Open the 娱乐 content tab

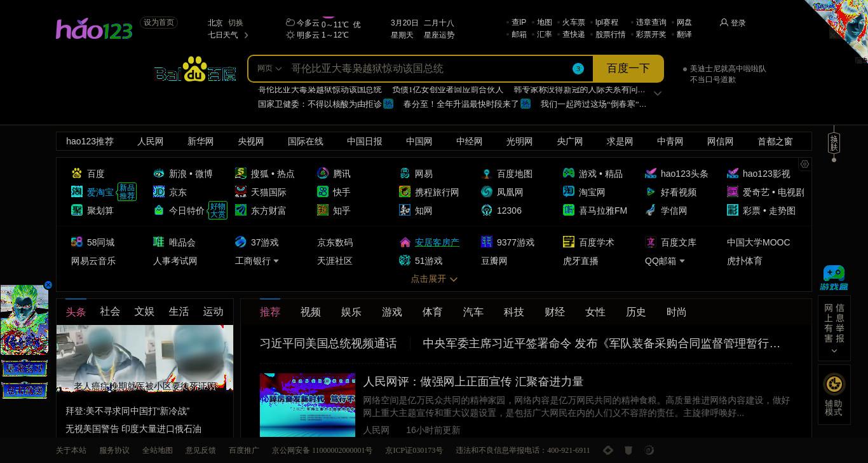351,312
